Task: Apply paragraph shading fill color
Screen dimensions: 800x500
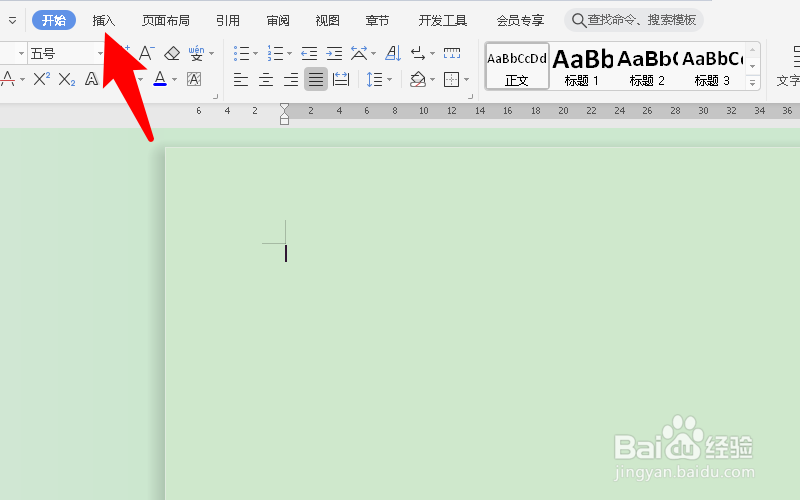Action: 418,79
